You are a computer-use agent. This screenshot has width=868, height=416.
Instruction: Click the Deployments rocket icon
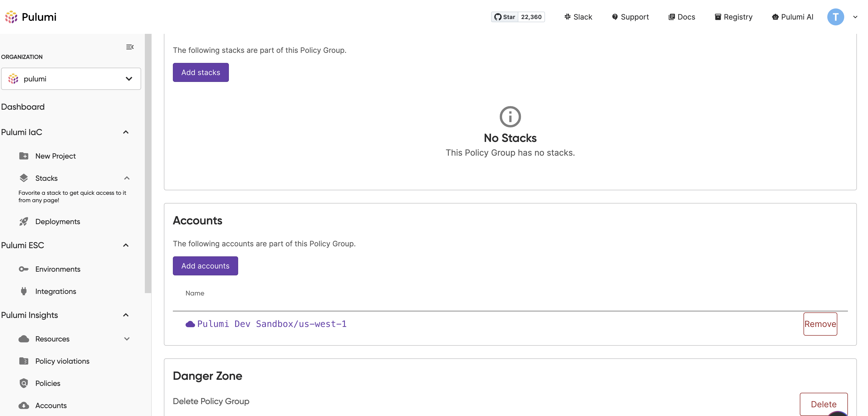pyautogui.click(x=24, y=222)
